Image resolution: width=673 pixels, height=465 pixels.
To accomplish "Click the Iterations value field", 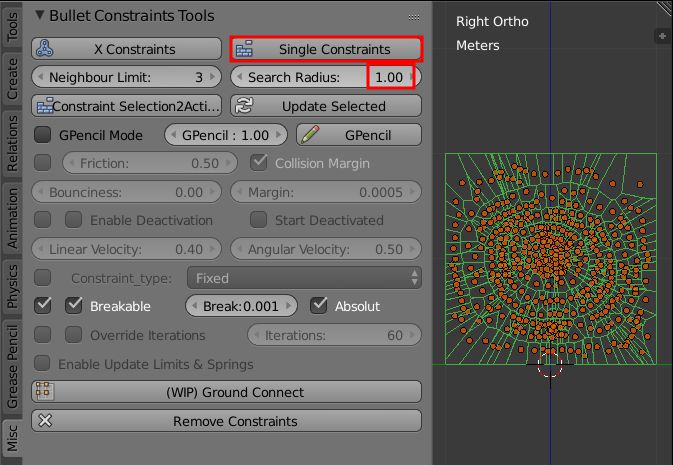I will [334, 334].
